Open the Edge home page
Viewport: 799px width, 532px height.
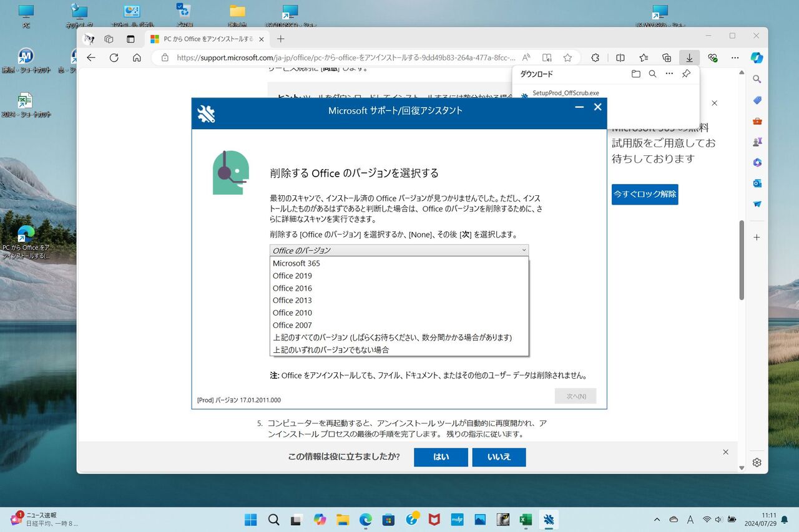point(137,57)
